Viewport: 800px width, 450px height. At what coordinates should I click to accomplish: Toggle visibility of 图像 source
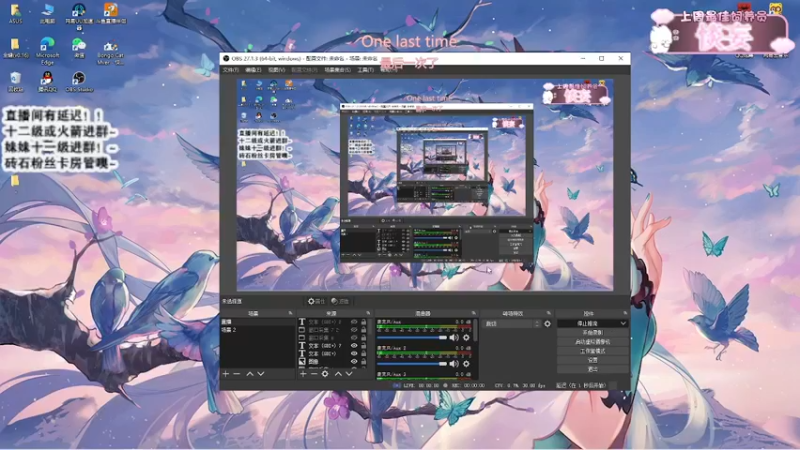354,361
